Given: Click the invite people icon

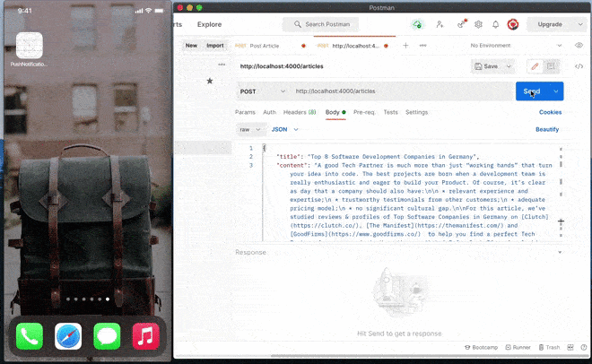Looking at the screenshot, I should [x=440, y=24].
